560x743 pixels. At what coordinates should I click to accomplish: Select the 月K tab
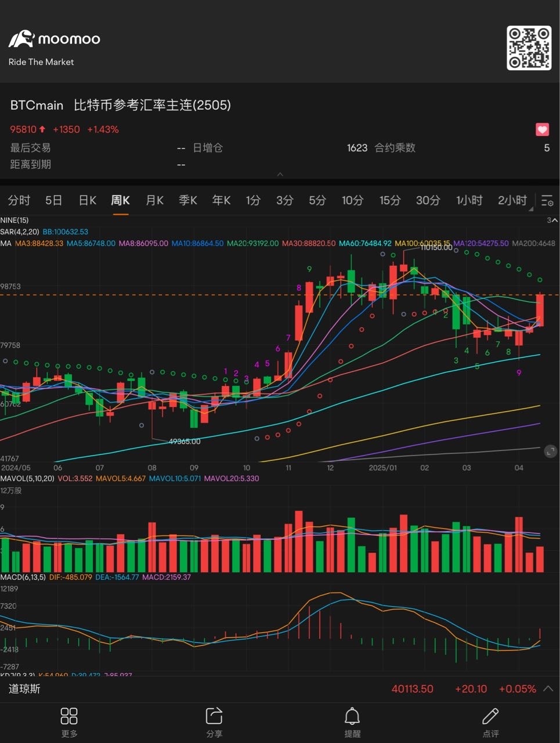(154, 200)
